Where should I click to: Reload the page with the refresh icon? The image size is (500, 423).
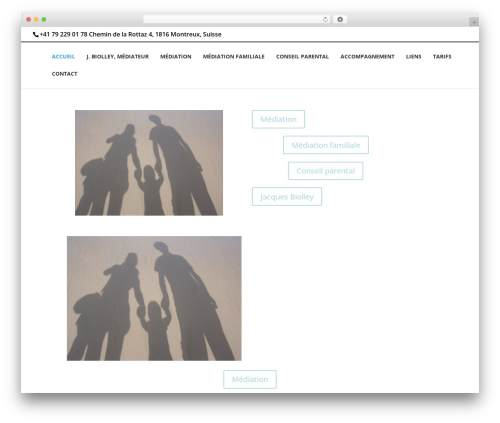(x=325, y=19)
